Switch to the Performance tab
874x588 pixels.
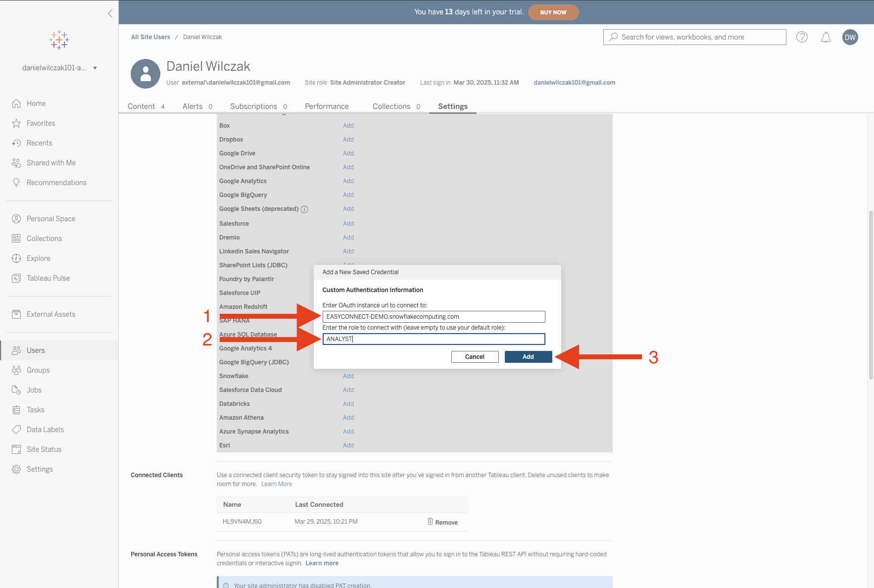[x=327, y=106]
